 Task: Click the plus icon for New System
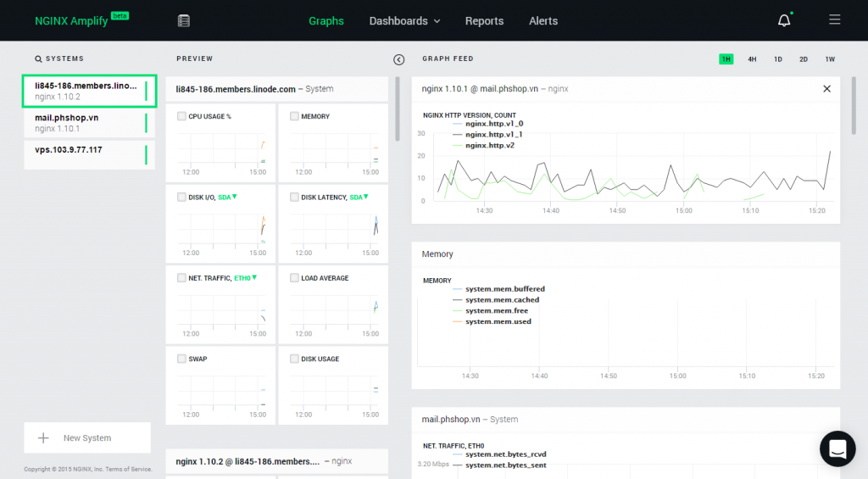(43, 438)
